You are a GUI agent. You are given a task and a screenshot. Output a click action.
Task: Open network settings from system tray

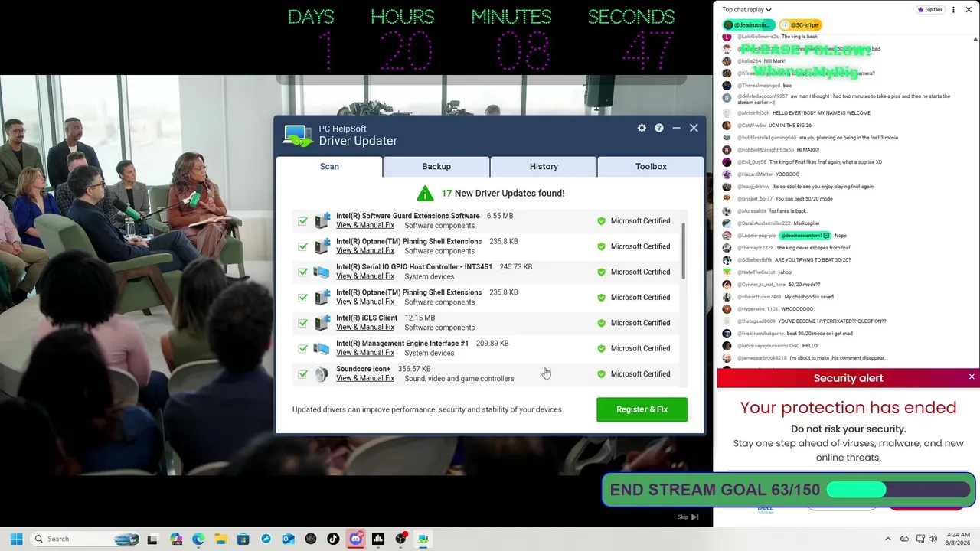[920, 539]
